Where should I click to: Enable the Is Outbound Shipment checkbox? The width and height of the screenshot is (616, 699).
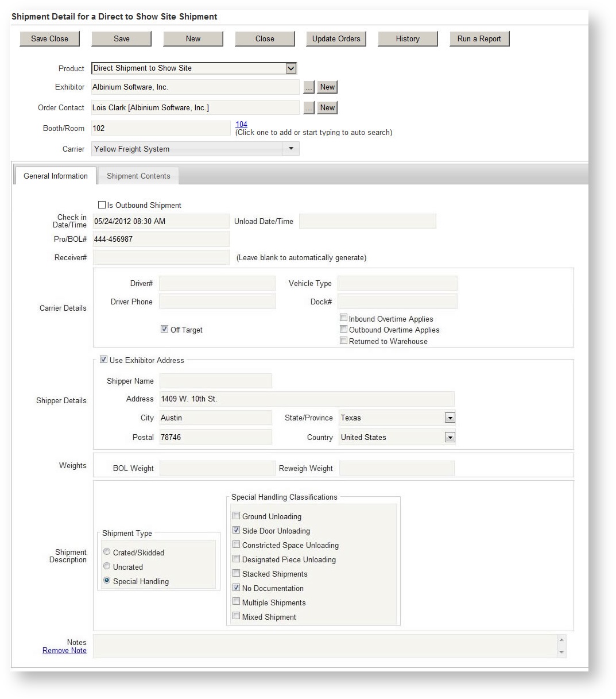(102, 204)
